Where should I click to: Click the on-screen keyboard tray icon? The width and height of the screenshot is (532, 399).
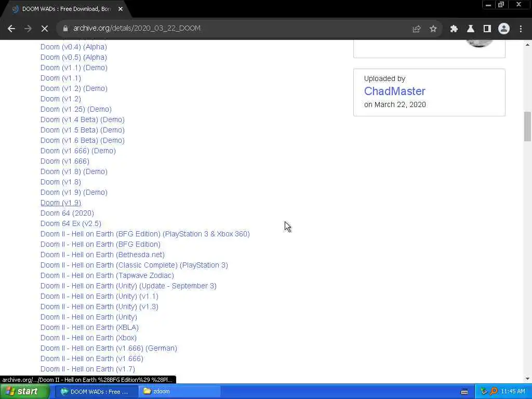click(x=464, y=392)
